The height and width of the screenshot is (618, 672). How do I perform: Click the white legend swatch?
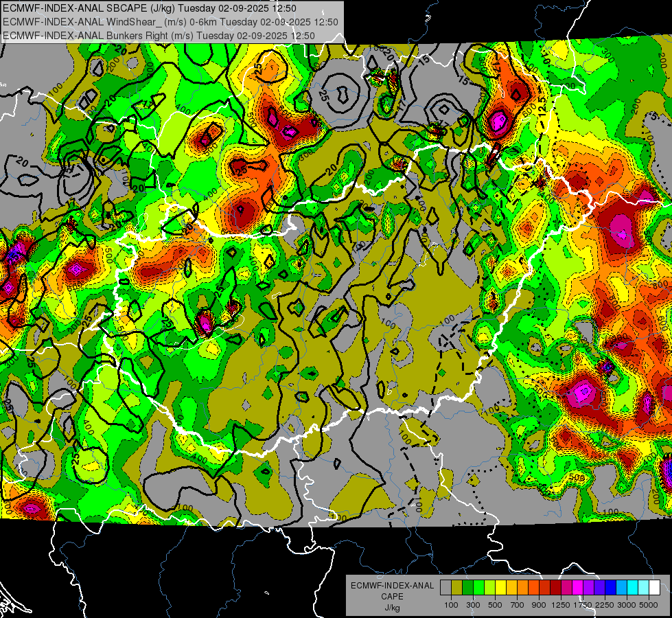coord(654,588)
